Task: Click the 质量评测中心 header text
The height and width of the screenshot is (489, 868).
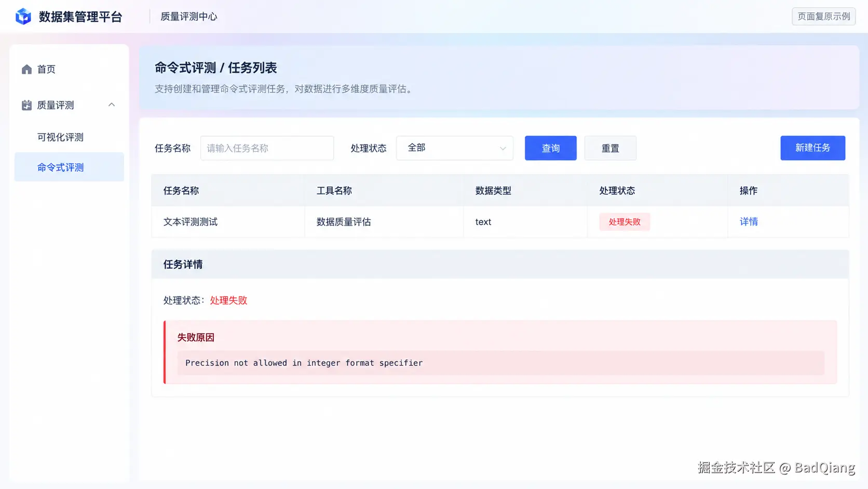Action: pyautogui.click(x=189, y=17)
